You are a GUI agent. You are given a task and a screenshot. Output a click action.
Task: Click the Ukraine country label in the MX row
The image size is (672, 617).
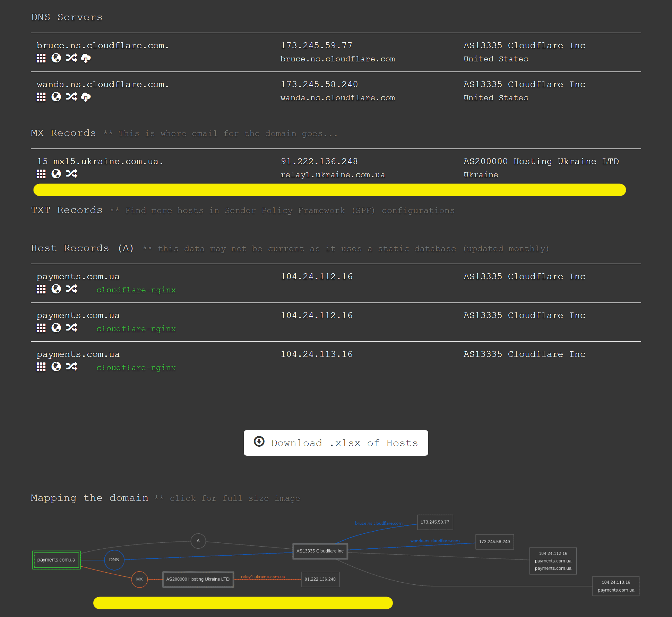481,175
